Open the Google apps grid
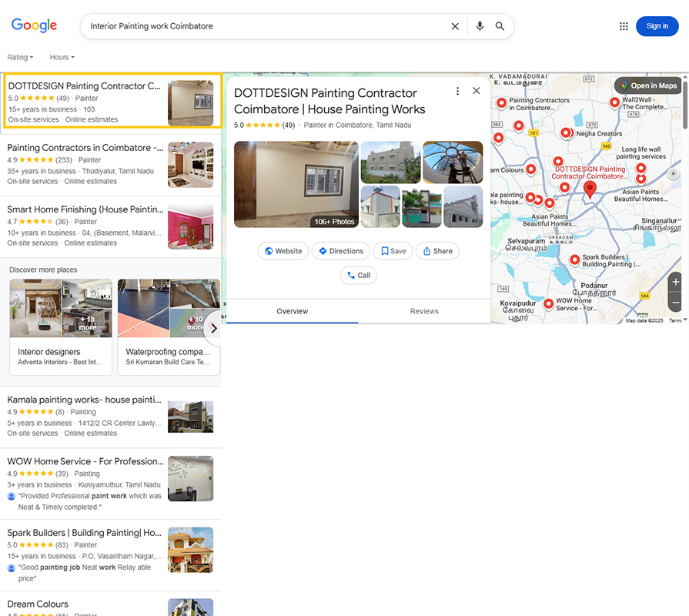Image resolution: width=689 pixels, height=616 pixels. point(624,26)
